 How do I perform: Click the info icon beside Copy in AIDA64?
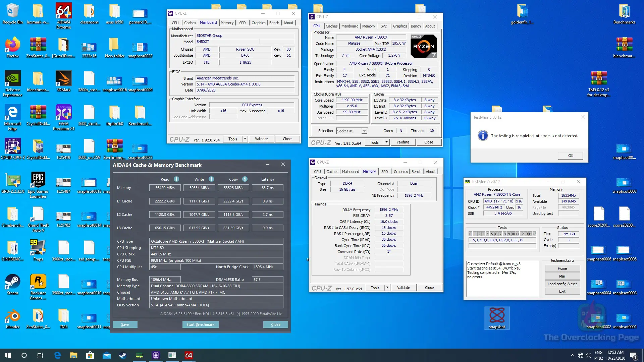245,179
